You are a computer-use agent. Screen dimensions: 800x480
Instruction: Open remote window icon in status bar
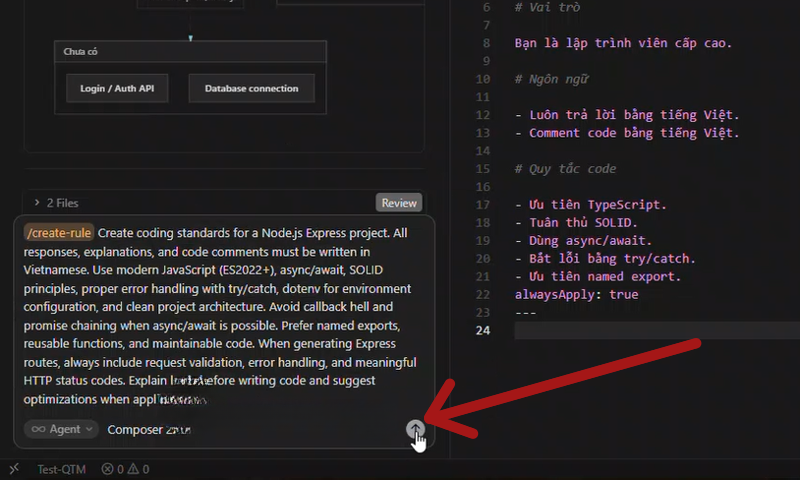click(14, 469)
